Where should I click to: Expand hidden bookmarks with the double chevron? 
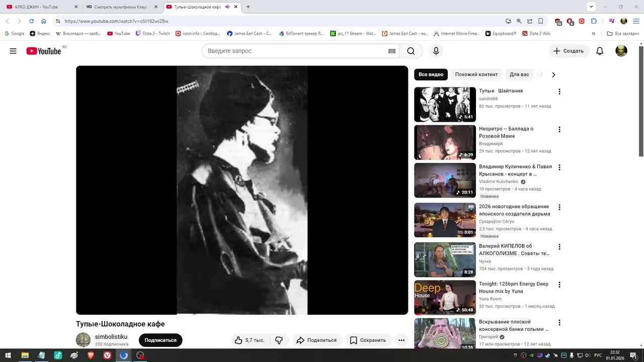594,34
